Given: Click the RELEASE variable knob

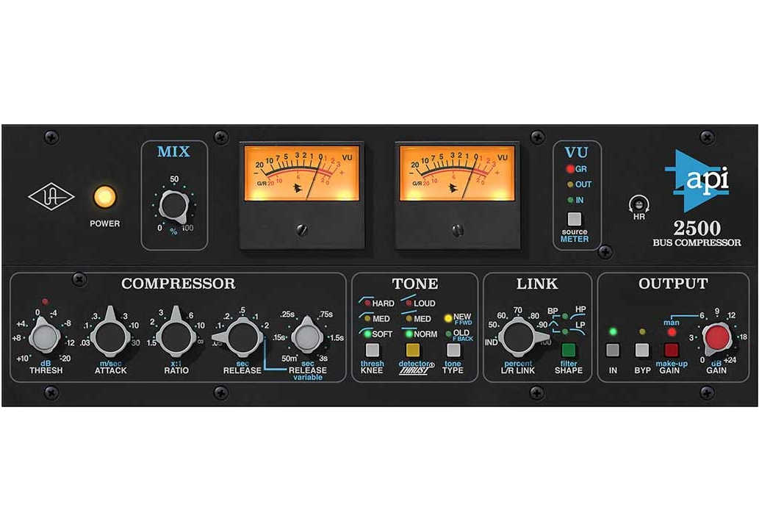Looking at the screenshot, I should point(306,337).
